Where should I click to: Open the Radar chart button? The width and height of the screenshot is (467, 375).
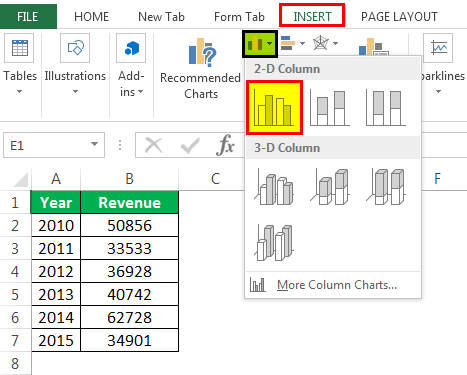[x=325, y=43]
